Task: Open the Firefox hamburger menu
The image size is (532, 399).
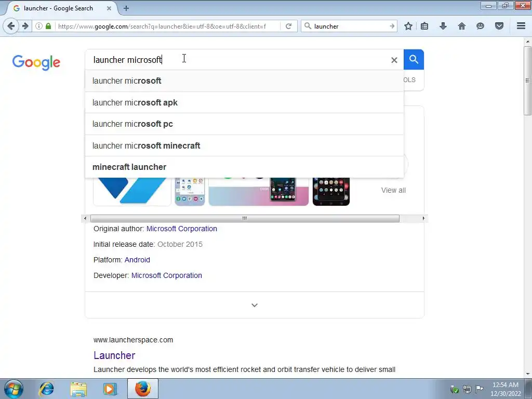Action: [x=521, y=26]
